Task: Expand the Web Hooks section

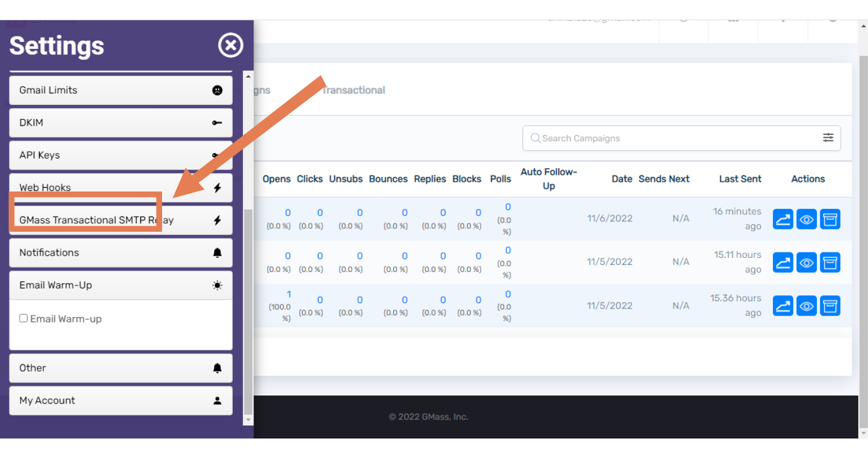Action: tap(121, 188)
